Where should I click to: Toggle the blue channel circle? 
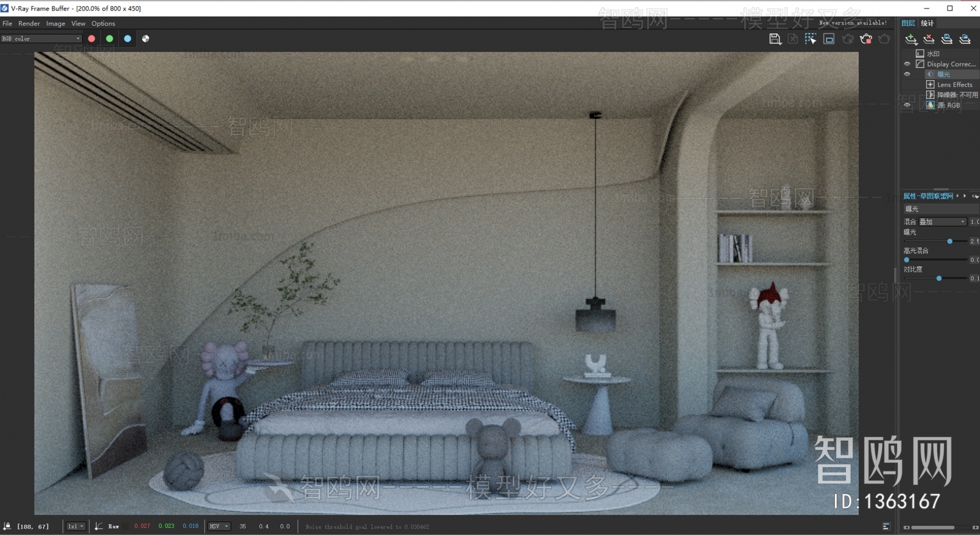[127, 39]
